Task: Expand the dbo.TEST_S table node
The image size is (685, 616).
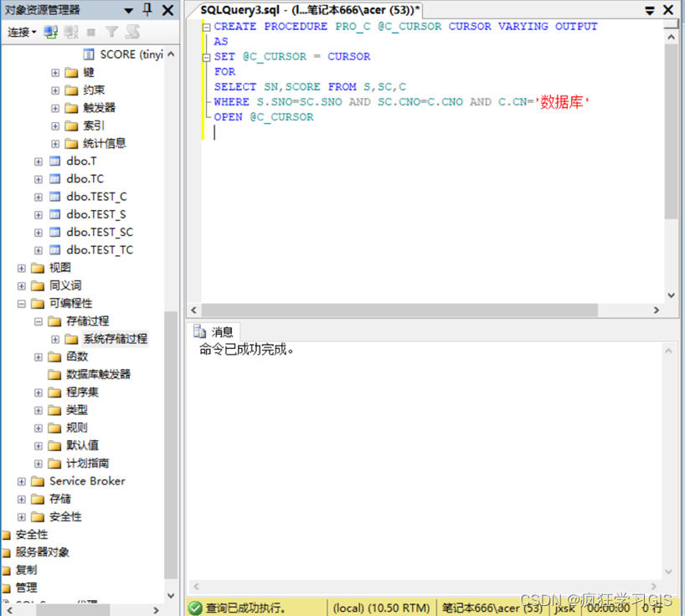Action: [x=39, y=215]
